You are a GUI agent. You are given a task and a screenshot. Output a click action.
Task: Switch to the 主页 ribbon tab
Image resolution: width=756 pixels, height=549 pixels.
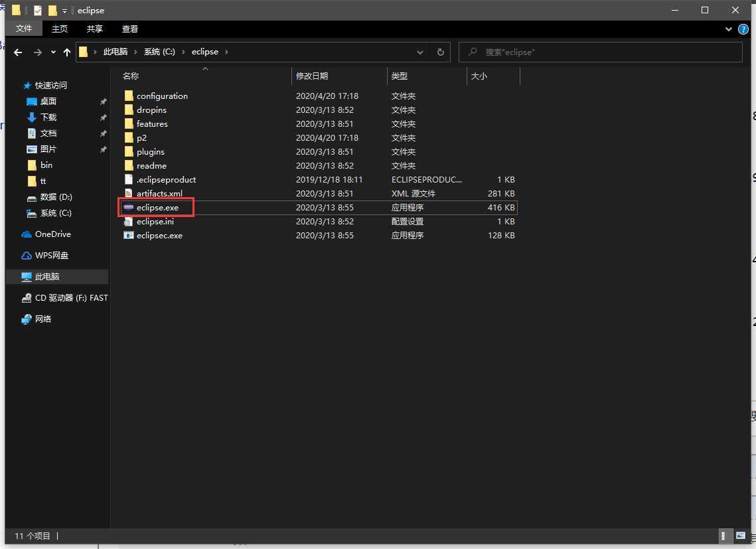(60, 29)
